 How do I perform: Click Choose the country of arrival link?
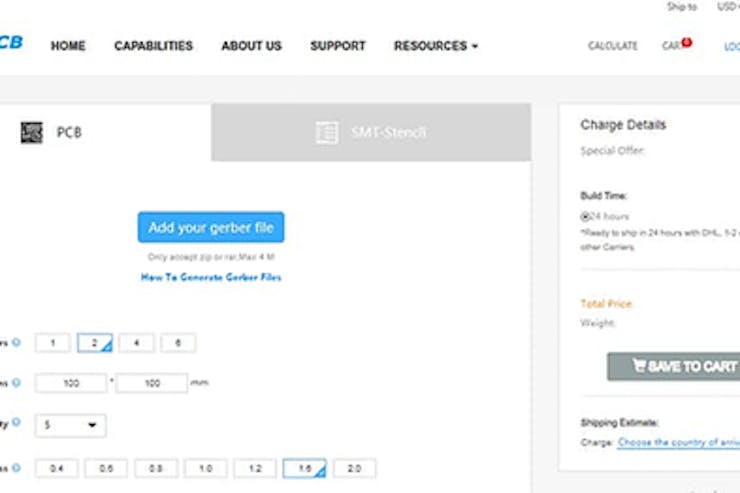(679, 443)
